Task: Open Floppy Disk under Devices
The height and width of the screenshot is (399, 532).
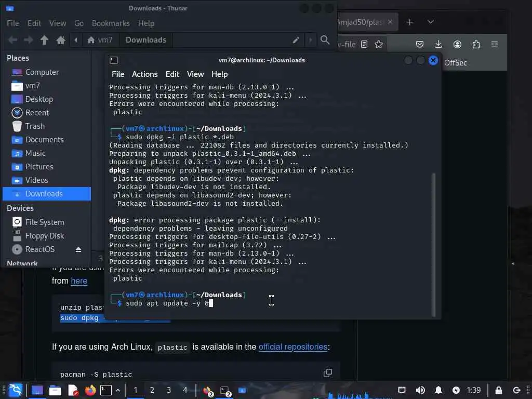Action: (47, 236)
